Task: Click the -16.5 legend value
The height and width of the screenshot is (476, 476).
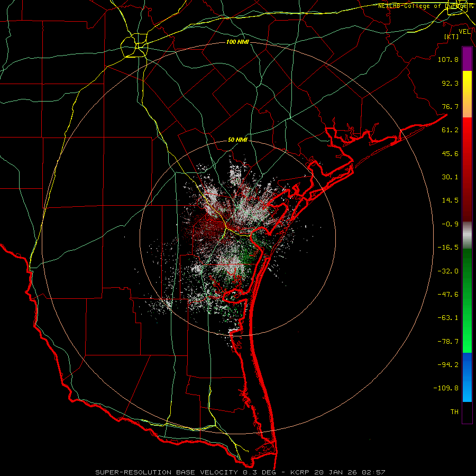Action: point(448,248)
